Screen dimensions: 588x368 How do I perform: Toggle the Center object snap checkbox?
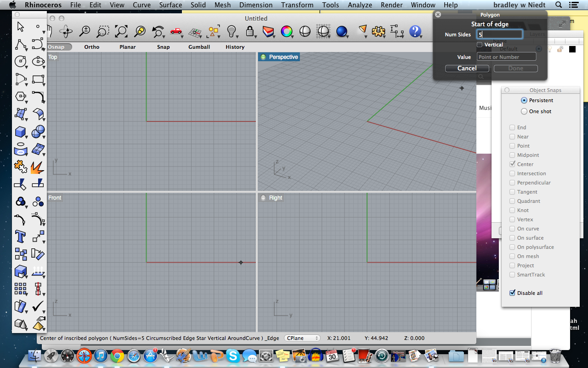(512, 164)
